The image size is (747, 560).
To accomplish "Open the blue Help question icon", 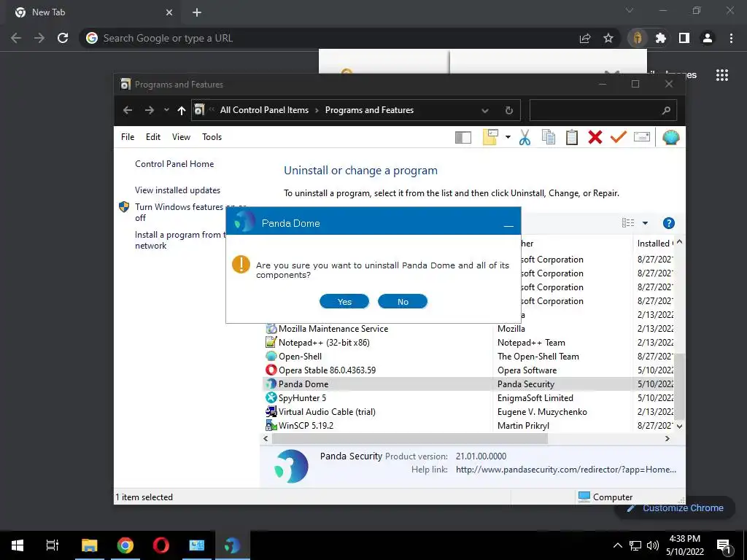I will pyautogui.click(x=668, y=223).
